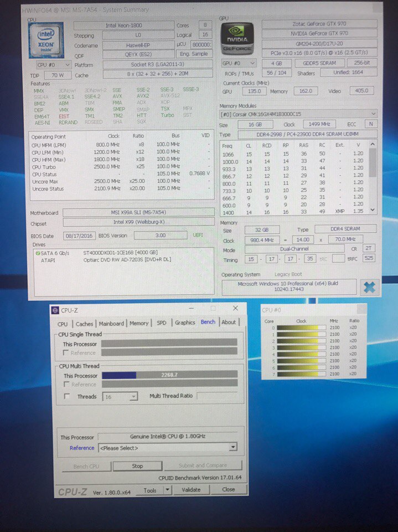Viewport: 398px width, 532px height.
Task: Click the Intel Xeon logo in HWiNFO
Action: [x=46, y=40]
